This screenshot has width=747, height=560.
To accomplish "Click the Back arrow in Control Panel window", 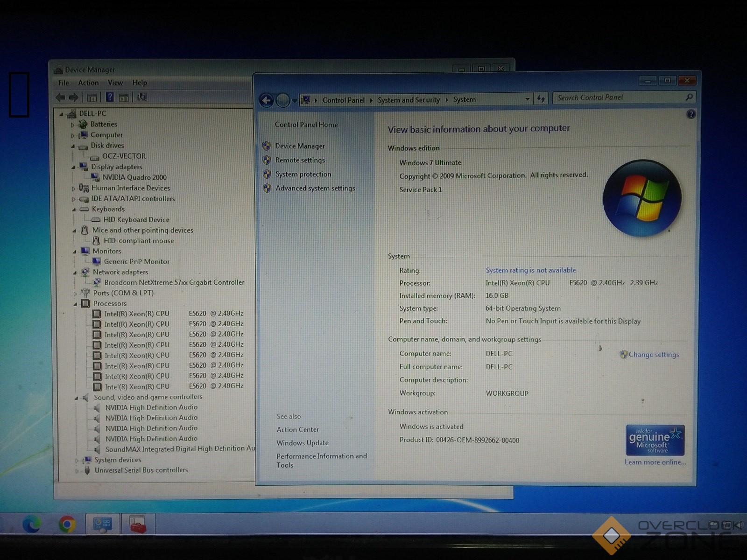I will pos(266,100).
